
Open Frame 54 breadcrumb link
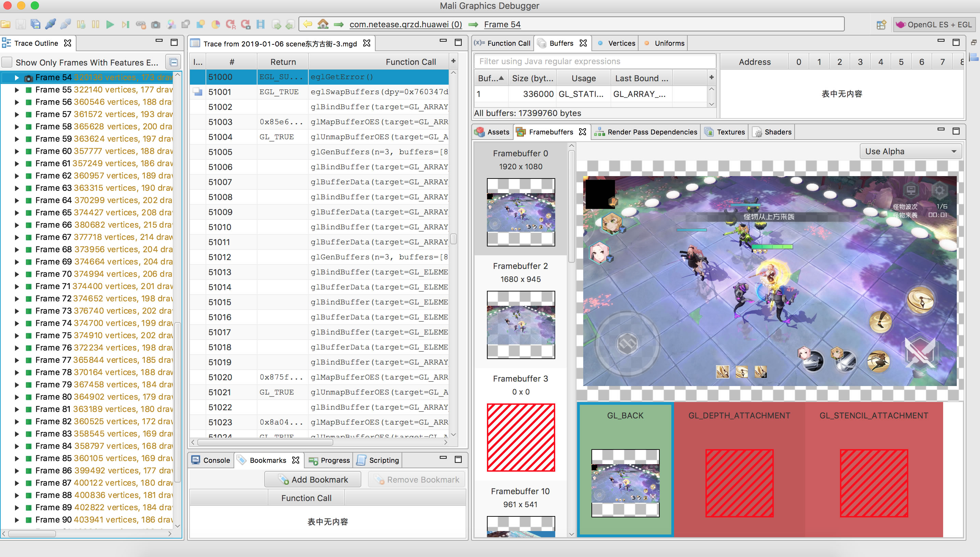point(502,25)
